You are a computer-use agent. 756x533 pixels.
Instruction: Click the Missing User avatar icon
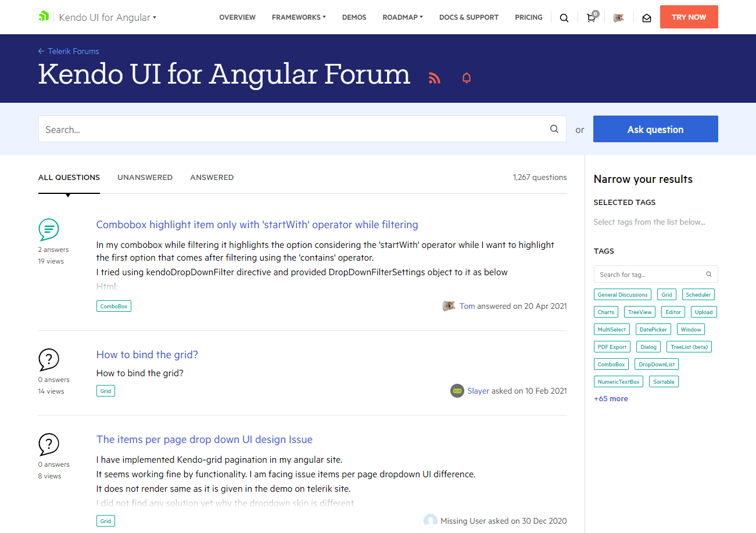[x=431, y=521]
